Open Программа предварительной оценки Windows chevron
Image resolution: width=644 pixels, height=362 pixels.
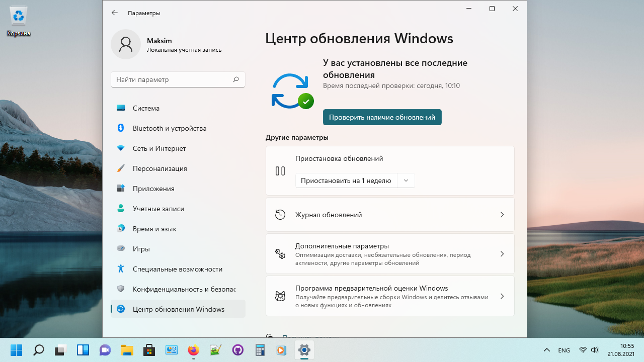click(x=502, y=296)
